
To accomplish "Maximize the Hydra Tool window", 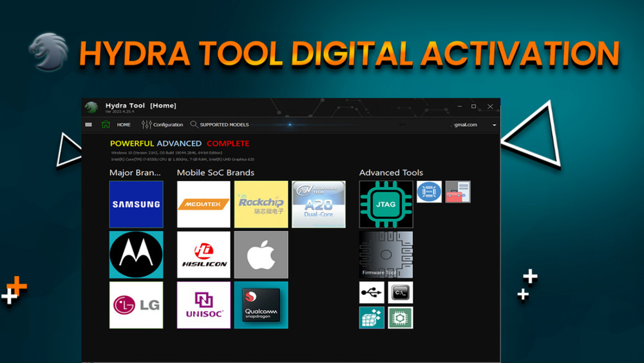I will (473, 106).
